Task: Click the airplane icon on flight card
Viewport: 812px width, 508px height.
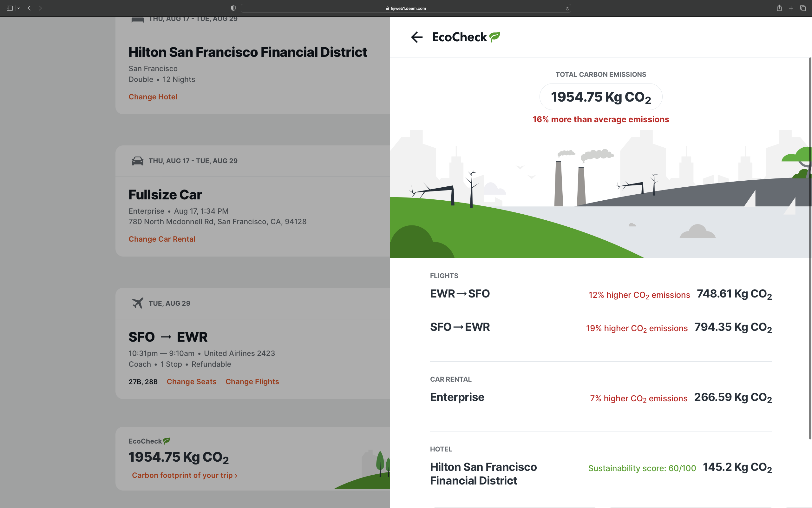Action: click(x=138, y=303)
